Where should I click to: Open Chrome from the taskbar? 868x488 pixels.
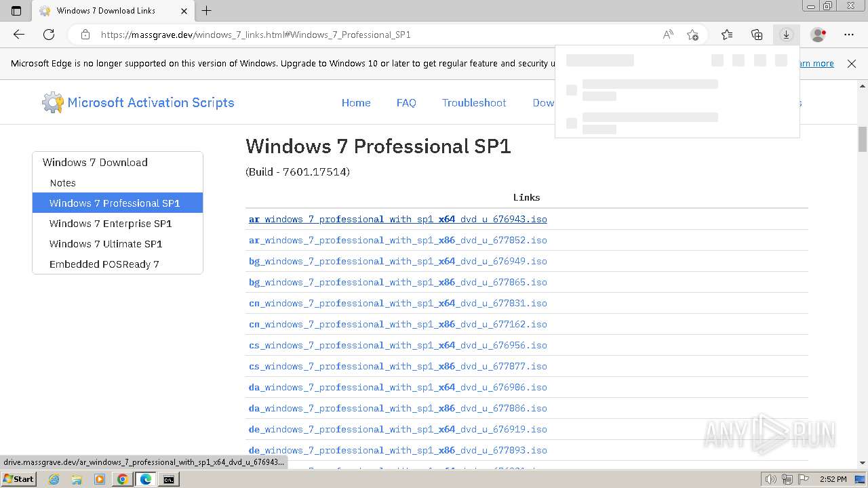click(122, 479)
